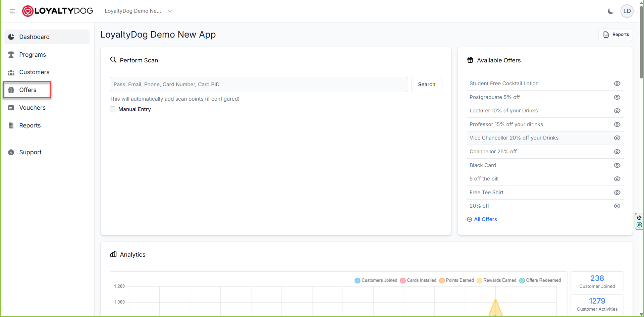Screen dimensions: 644x317
Task: Toggle Cards Installed legend swatch
Action: (x=403, y=280)
